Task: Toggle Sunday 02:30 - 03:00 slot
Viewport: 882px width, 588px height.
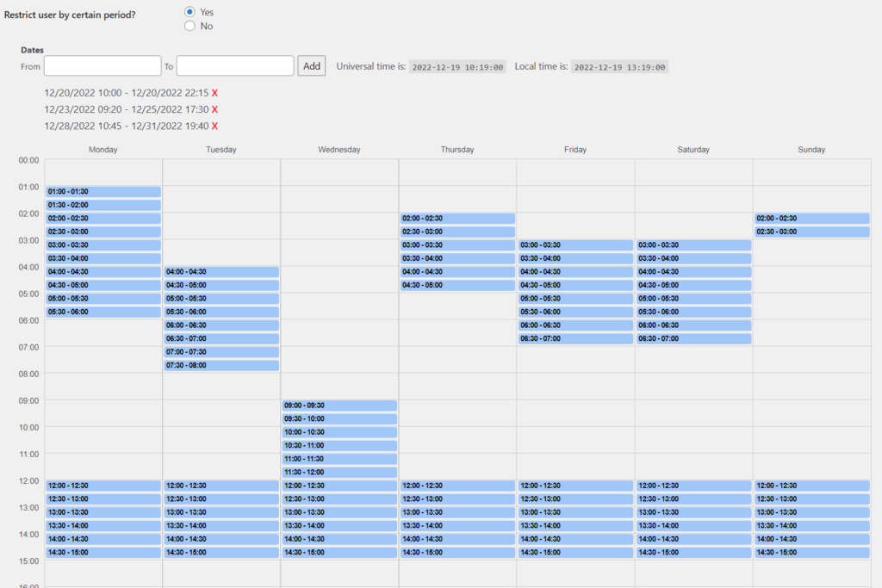Action: tap(812, 232)
